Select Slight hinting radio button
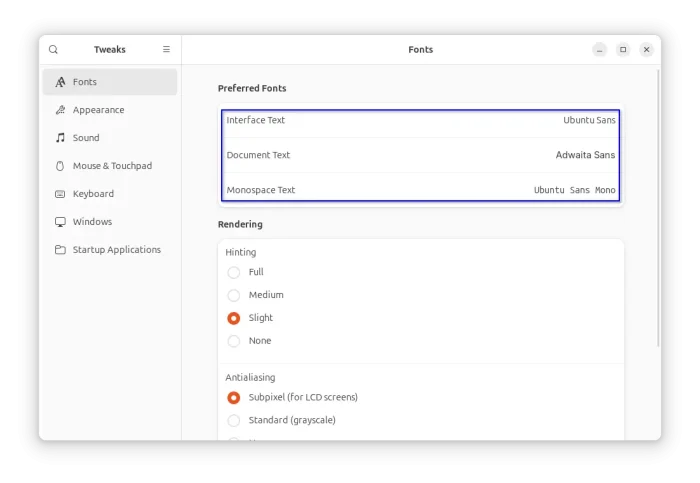700x483 pixels. 233,318
